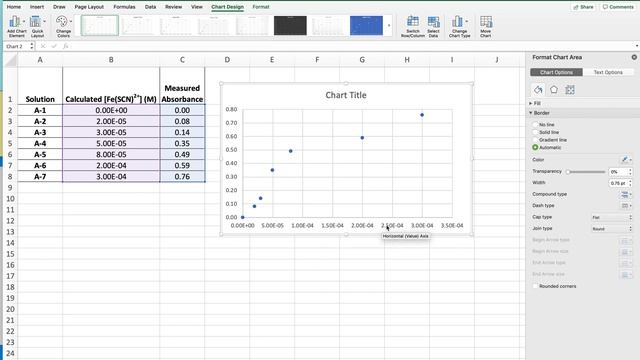Select Fill & Line pane icon
Screen dimensions: 640x360
point(538,90)
